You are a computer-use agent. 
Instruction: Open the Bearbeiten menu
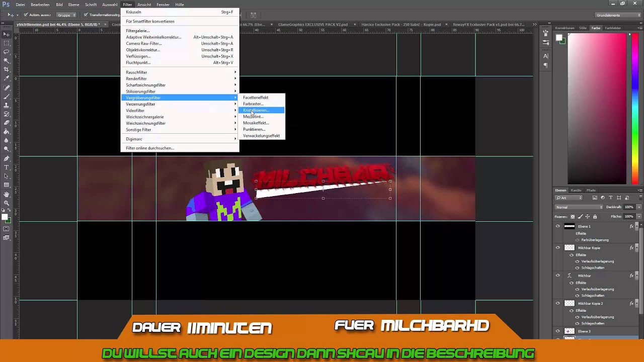point(40,5)
